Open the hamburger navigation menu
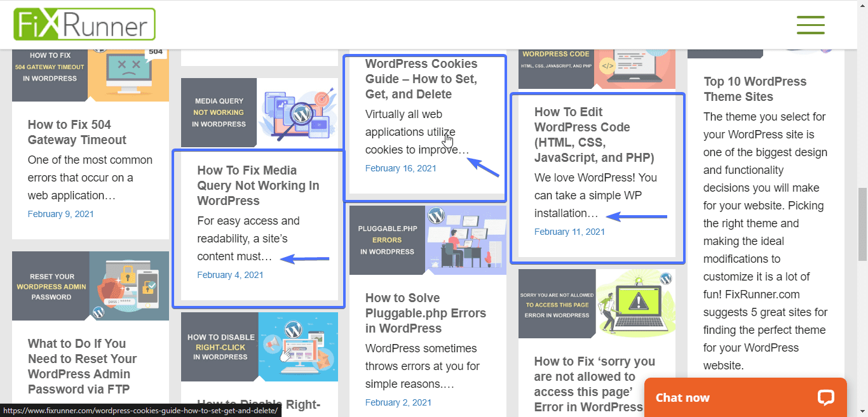Viewport: 868px width, 417px height. (810, 25)
